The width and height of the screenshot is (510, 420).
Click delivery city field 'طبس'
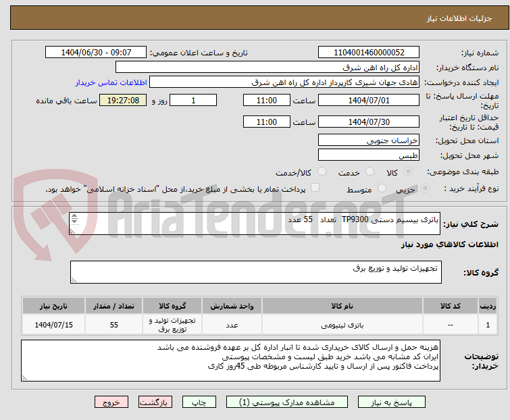pos(369,155)
